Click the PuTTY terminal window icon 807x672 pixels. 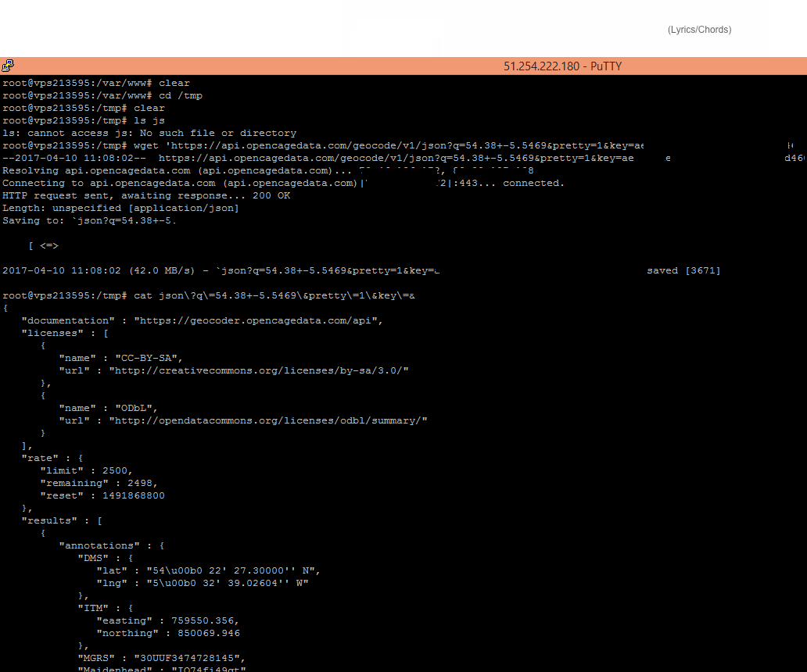coord(7,66)
